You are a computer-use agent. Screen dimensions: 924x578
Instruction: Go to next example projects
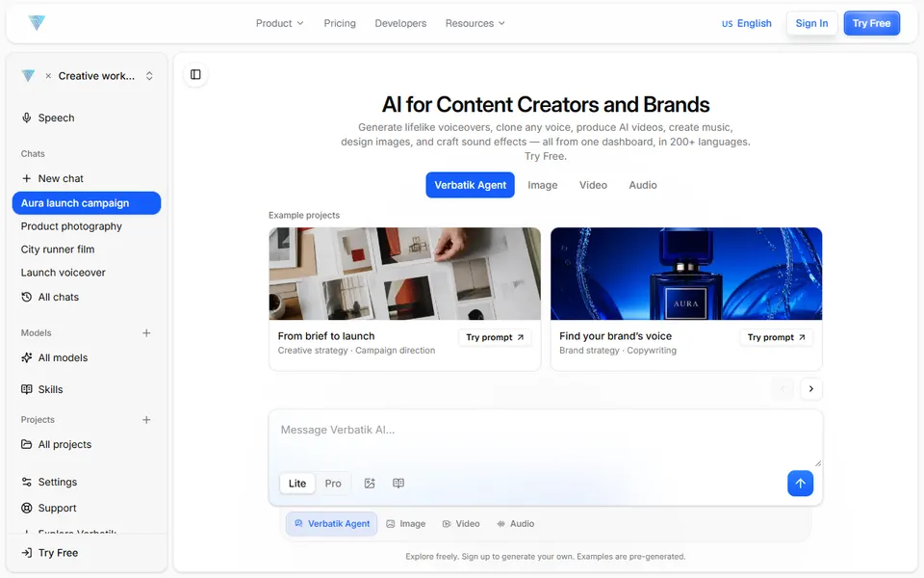pos(810,388)
